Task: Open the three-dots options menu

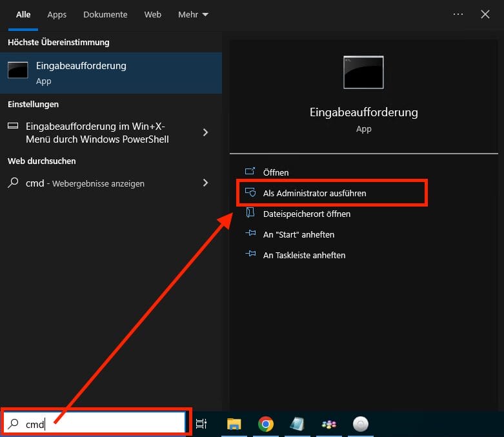Action: pos(458,14)
